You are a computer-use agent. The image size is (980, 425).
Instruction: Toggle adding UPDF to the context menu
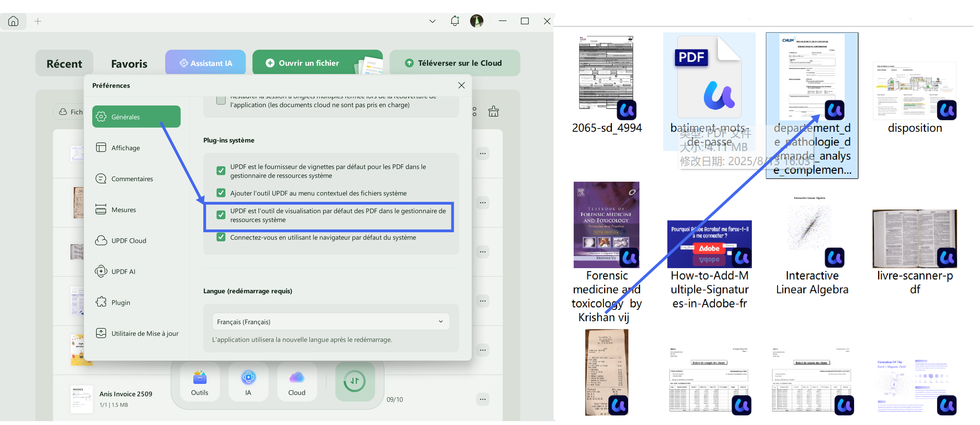(221, 193)
